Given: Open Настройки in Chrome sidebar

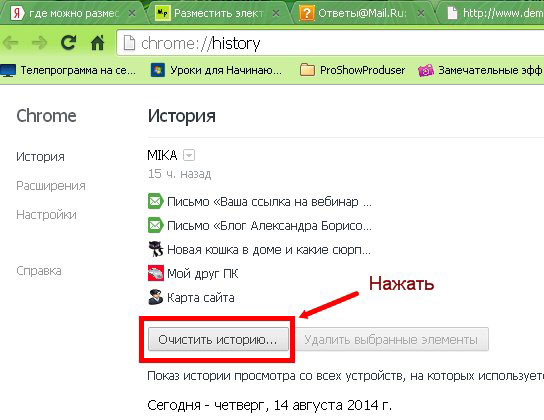Looking at the screenshot, I should [x=46, y=215].
